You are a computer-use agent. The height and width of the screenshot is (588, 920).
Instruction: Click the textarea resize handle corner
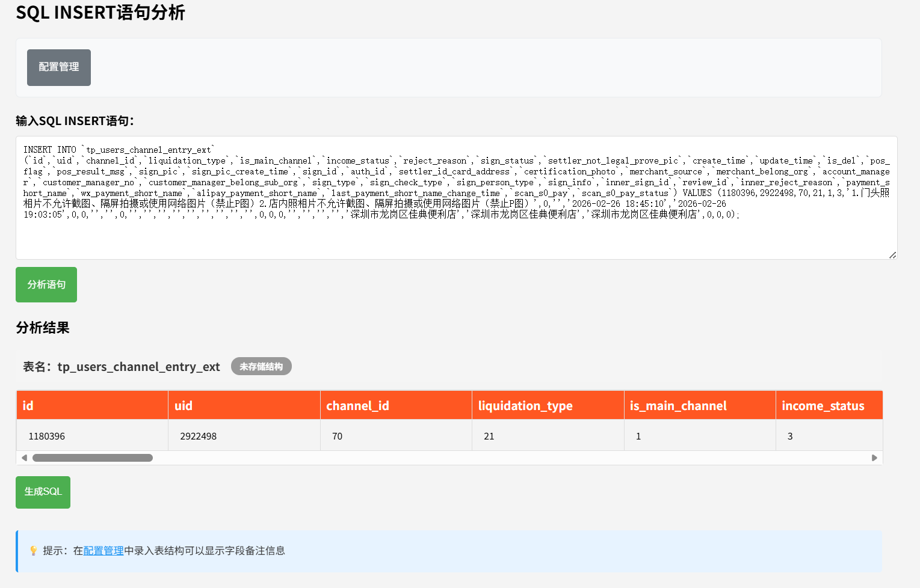[892, 255]
